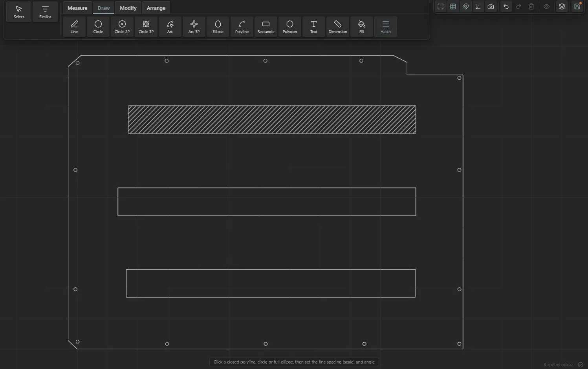Click the status check icon at bottom right
Image resolution: width=588 pixels, height=369 pixels.
581,365
